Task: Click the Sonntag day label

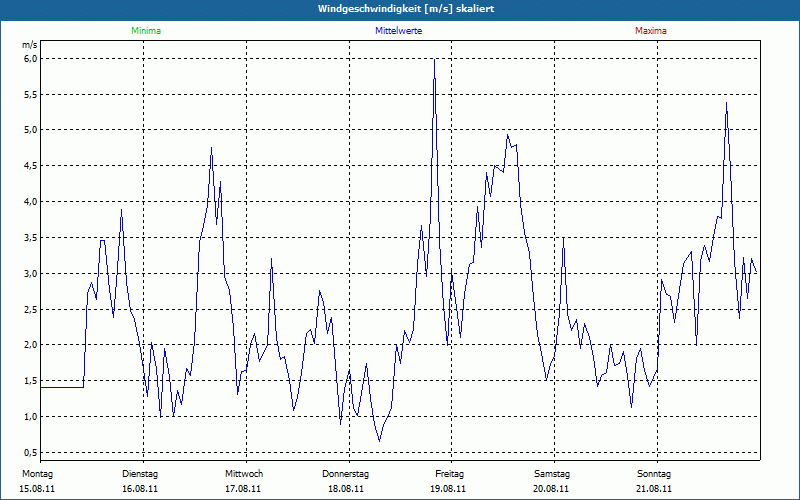Action: coord(654,474)
